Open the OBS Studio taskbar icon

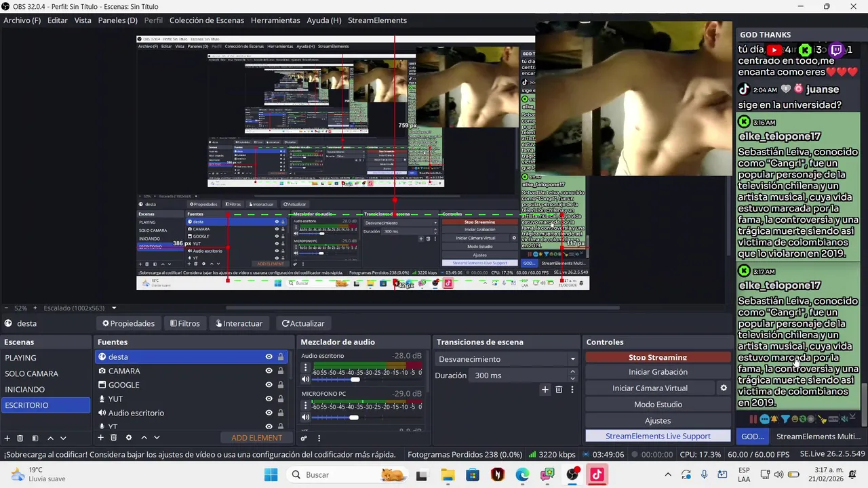[573, 475]
